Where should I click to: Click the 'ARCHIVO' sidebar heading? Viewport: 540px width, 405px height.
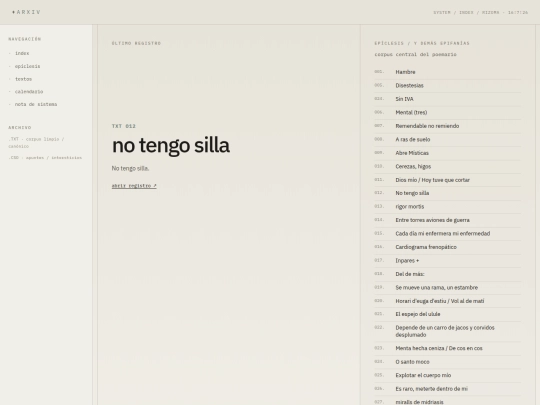[x=20, y=127]
